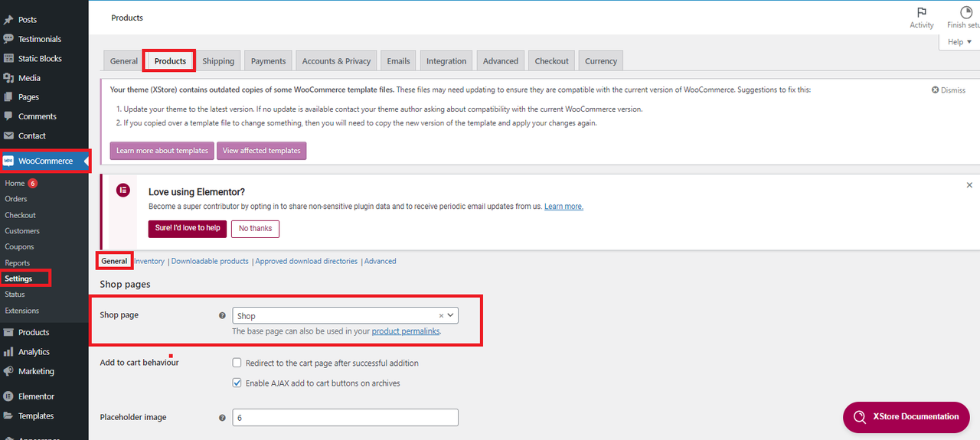This screenshot has width=980, height=440.
Task: Open the Currency tab
Action: coord(601,61)
